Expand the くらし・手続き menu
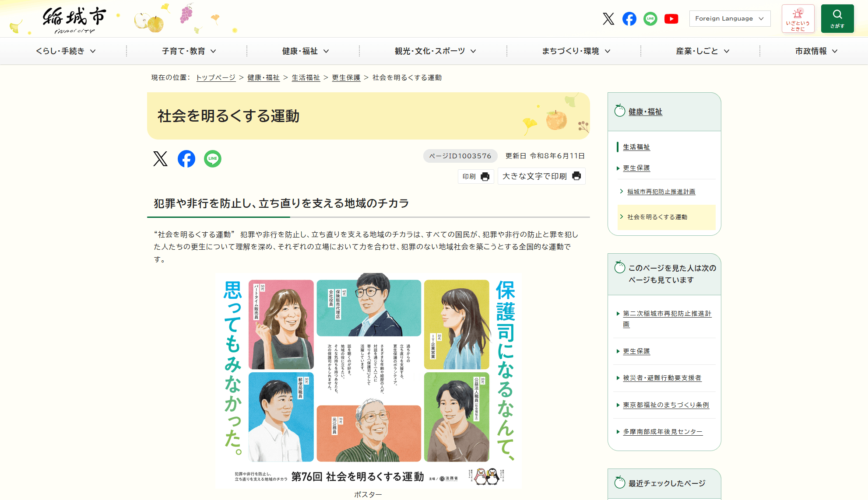This screenshot has width=868, height=500. [66, 51]
